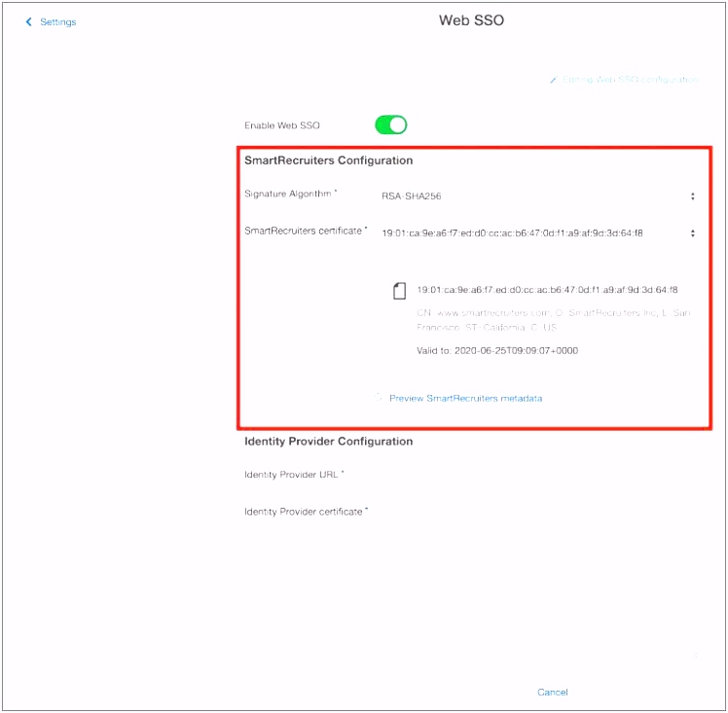Click the Identity Provider URL field
Screen dimensions: 728x713
click(537, 475)
